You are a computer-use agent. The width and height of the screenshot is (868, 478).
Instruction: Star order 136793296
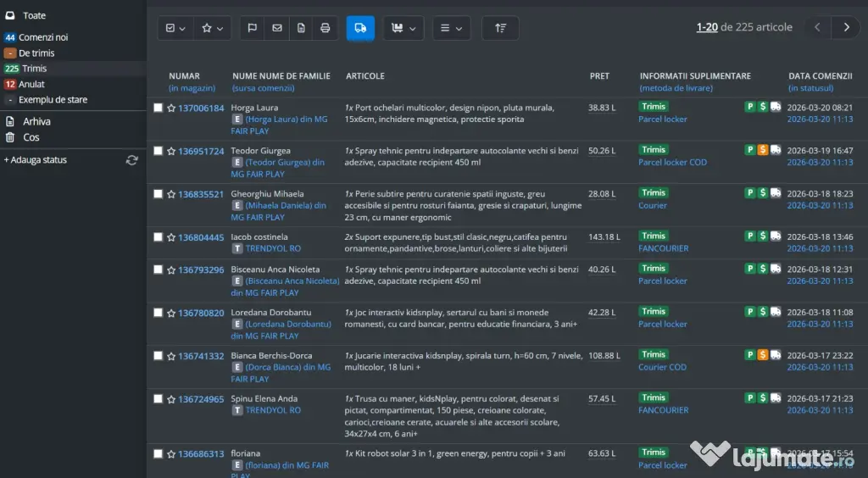(171, 270)
